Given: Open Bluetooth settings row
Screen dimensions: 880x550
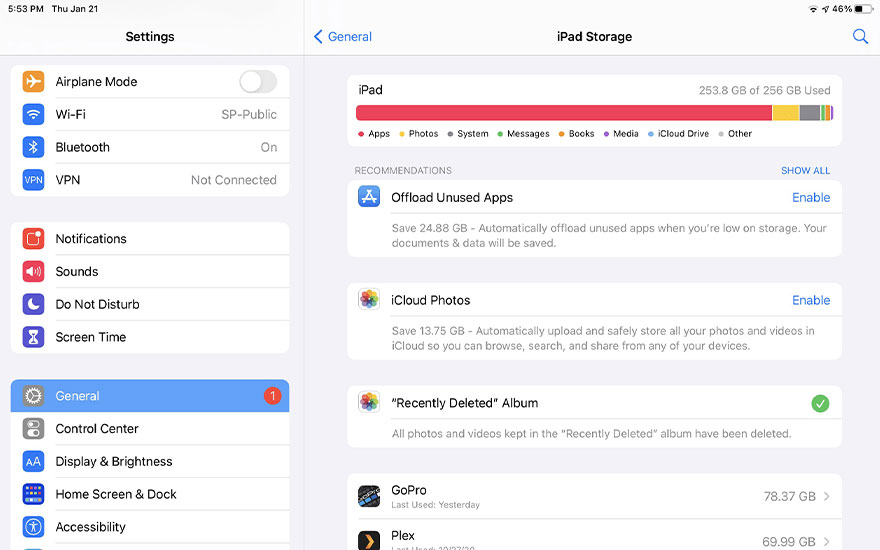Looking at the screenshot, I should 150,147.
